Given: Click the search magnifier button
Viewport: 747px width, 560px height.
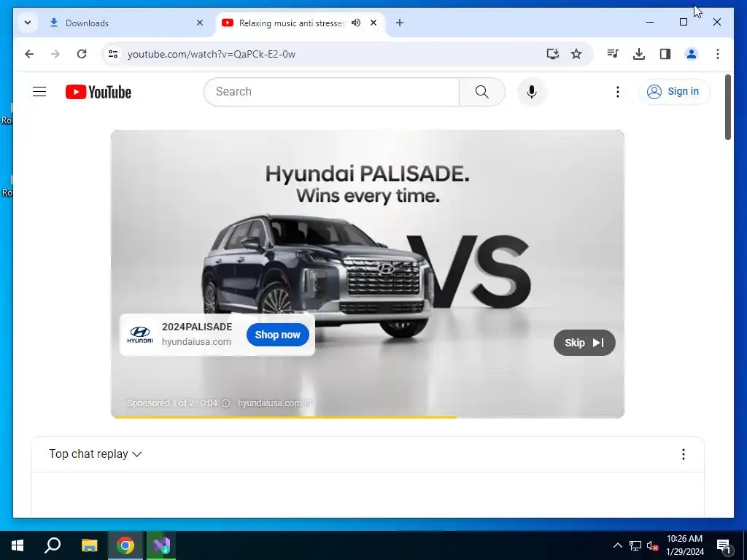Looking at the screenshot, I should 481,91.
